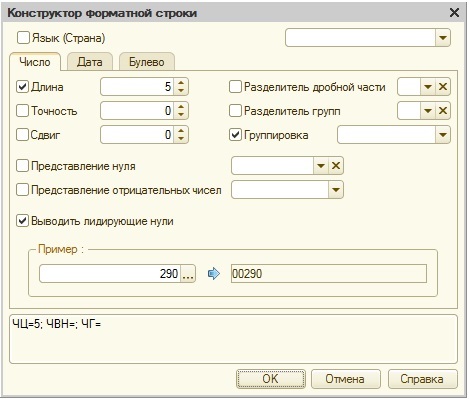Uncheck Выводить лидирующие нули checkbox

(22, 221)
